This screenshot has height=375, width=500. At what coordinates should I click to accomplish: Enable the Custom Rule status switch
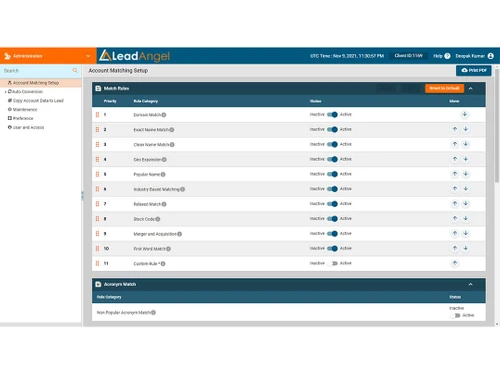pos(332,263)
